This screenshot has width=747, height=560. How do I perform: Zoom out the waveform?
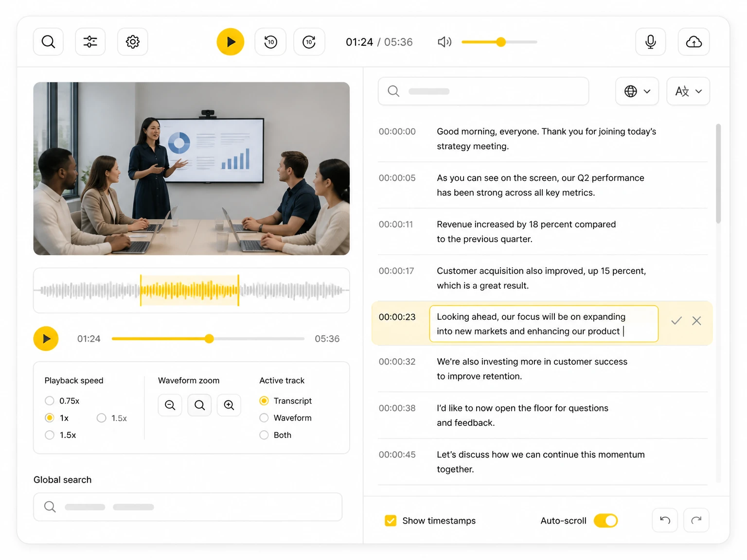coord(170,405)
